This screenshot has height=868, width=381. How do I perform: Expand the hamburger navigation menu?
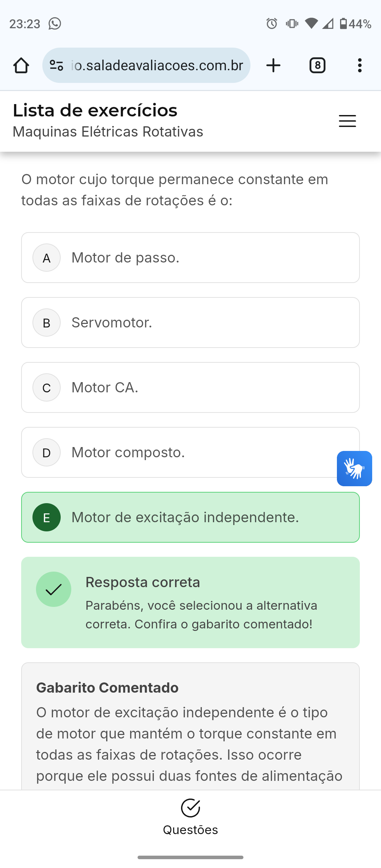pyautogui.click(x=347, y=121)
